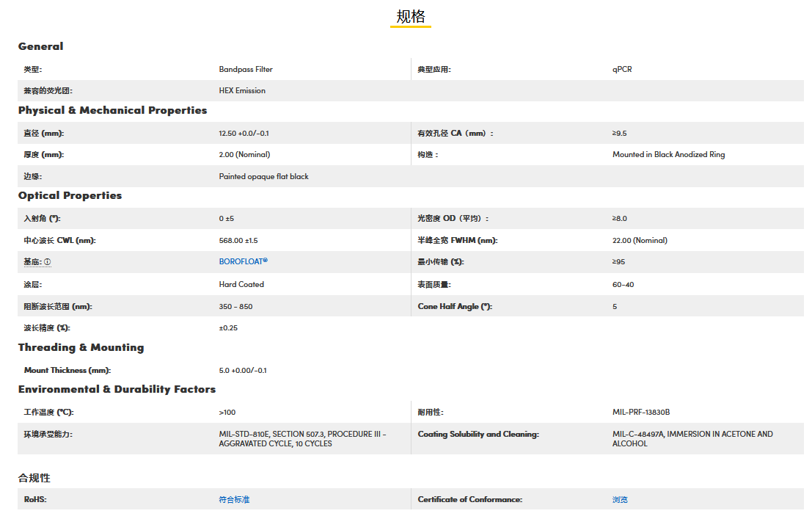The width and height of the screenshot is (812, 519).
Task: Click the MIL-PRF-13830B durability value
Action: point(641,412)
